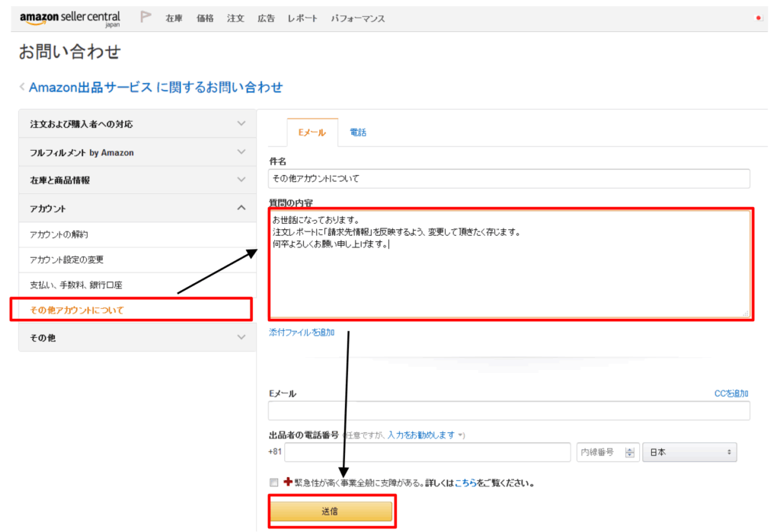The height and width of the screenshot is (532, 780).
Task: Click 入力をお勧めします link
Action: pos(421,435)
